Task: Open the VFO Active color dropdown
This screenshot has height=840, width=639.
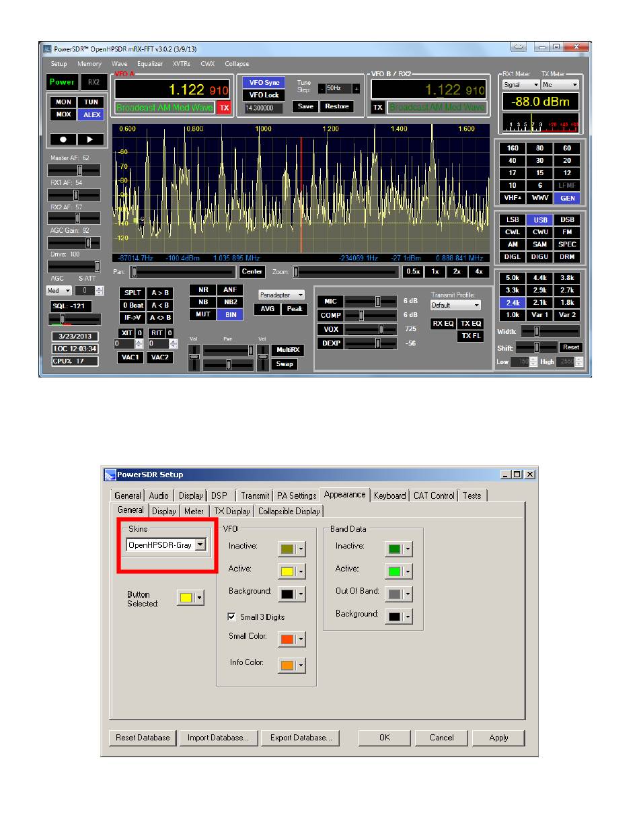Action: pos(301,571)
